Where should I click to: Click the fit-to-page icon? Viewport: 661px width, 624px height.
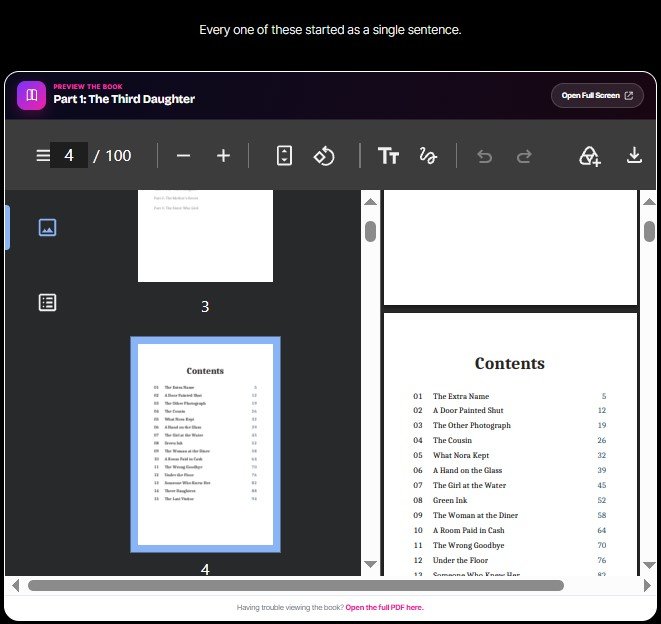coord(284,156)
